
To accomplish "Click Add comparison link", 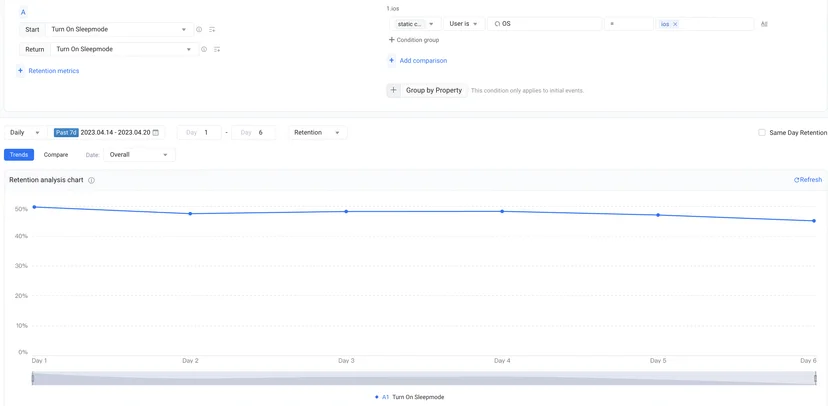I will [424, 61].
